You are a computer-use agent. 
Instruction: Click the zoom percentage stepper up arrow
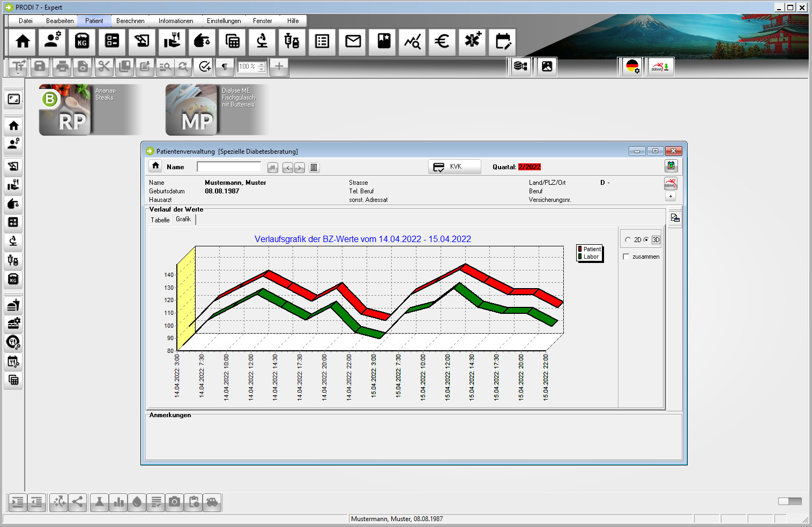point(262,64)
